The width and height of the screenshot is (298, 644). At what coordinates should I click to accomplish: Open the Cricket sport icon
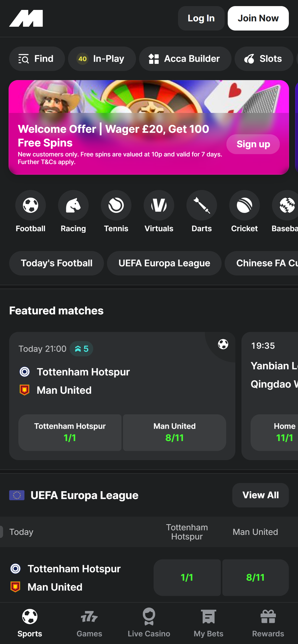(x=245, y=205)
